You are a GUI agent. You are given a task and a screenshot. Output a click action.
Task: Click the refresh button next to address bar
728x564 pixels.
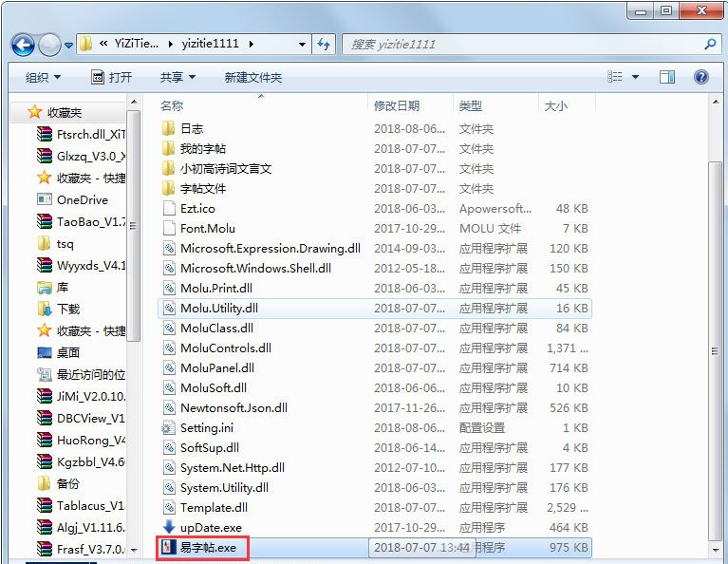click(324, 45)
